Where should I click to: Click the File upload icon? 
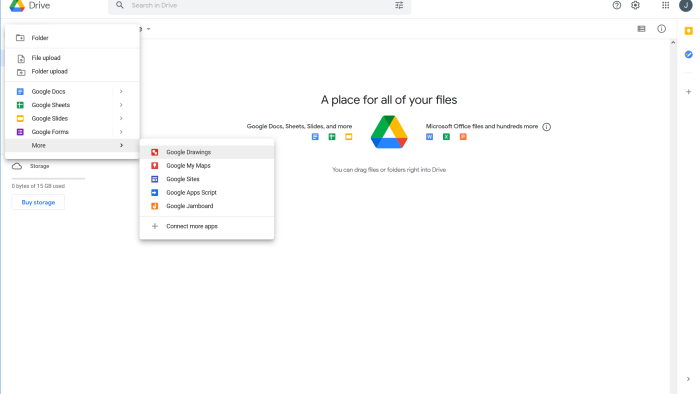point(21,58)
